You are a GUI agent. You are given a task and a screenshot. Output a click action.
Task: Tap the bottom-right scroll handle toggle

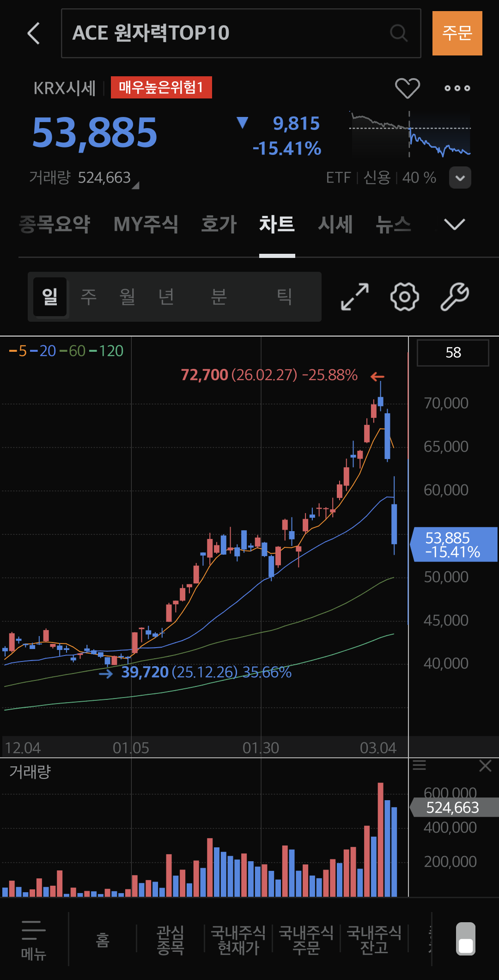click(x=465, y=939)
